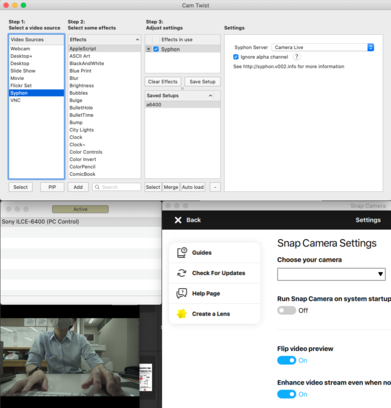Viewport: 391px width, 408px height.
Task: Click the Check For Updates refresh icon
Action: click(x=182, y=273)
